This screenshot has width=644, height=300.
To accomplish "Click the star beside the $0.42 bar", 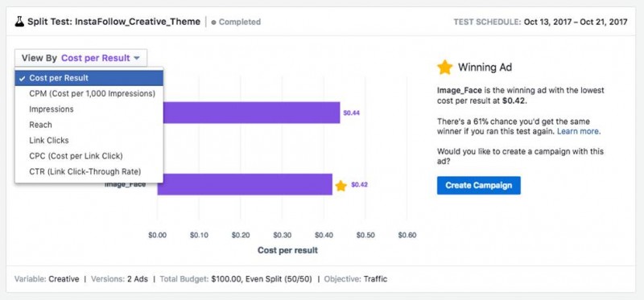I will pos(341,186).
